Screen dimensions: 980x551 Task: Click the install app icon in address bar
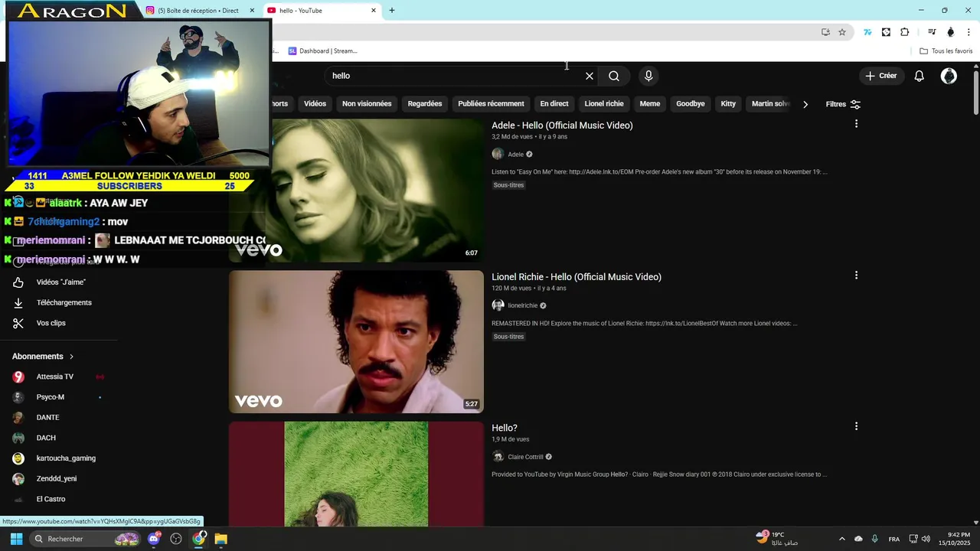tap(825, 32)
